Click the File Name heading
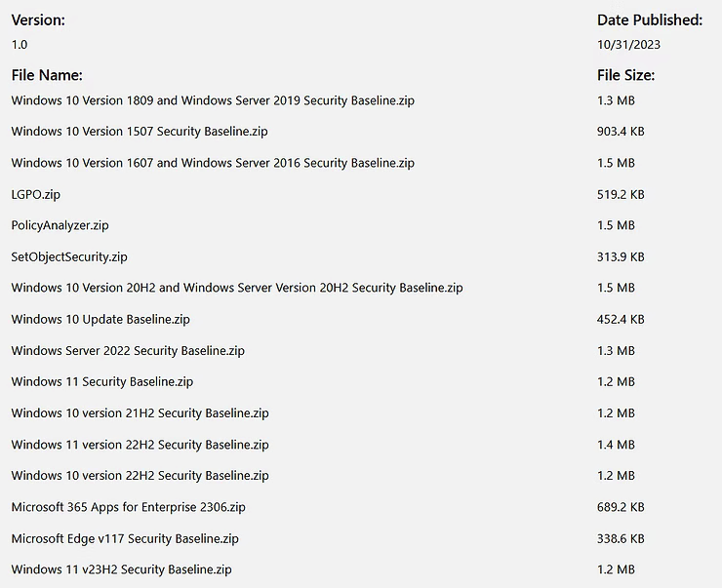Image resolution: width=722 pixels, height=588 pixels. [47, 75]
